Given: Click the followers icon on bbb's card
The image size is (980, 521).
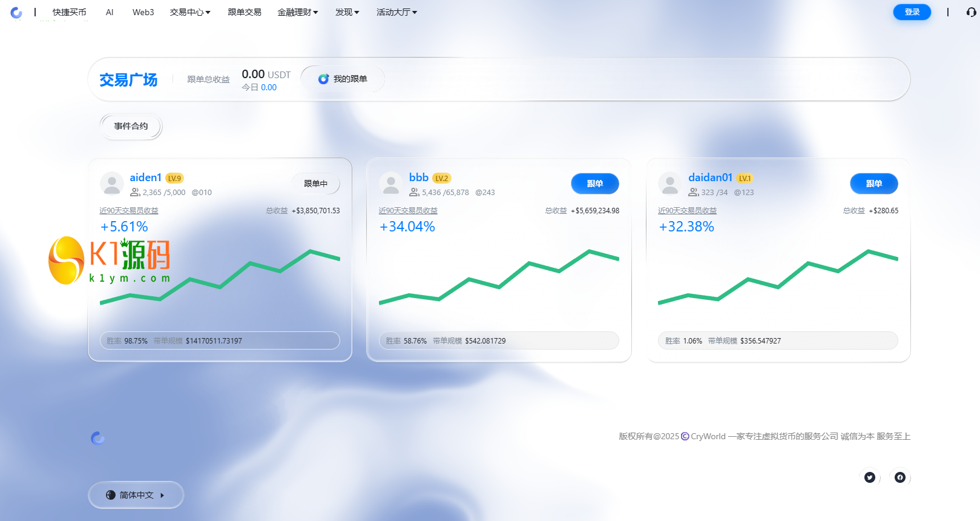Looking at the screenshot, I should click(x=414, y=192).
